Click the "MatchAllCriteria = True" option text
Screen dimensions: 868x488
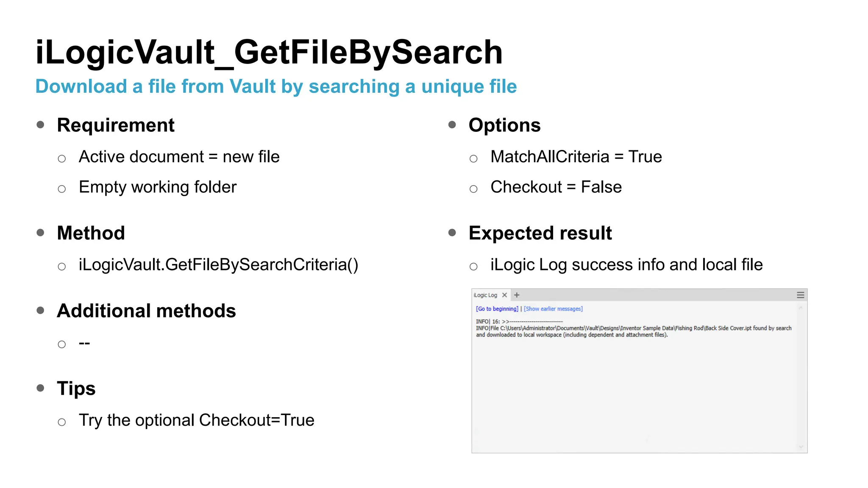tap(576, 157)
